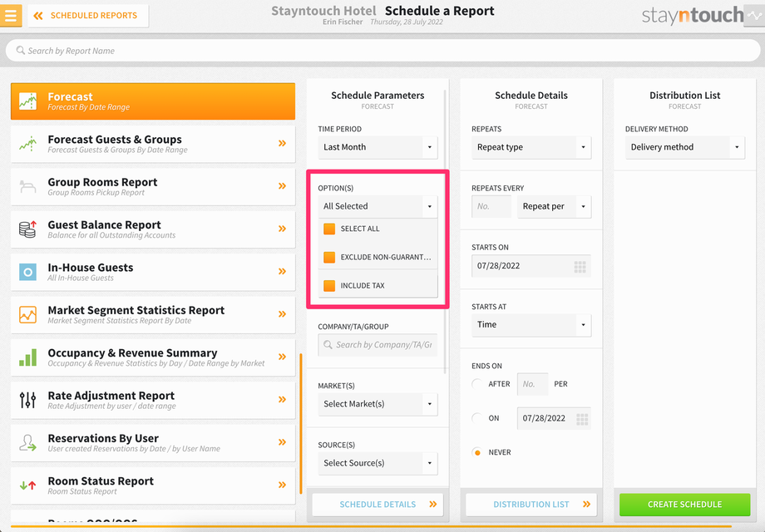Select the Group Rooms Report entry
This screenshot has height=532, width=765.
[153, 186]
